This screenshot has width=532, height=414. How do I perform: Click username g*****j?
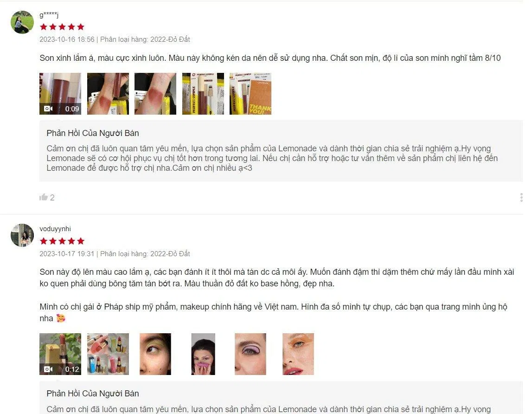pos(49,14)
